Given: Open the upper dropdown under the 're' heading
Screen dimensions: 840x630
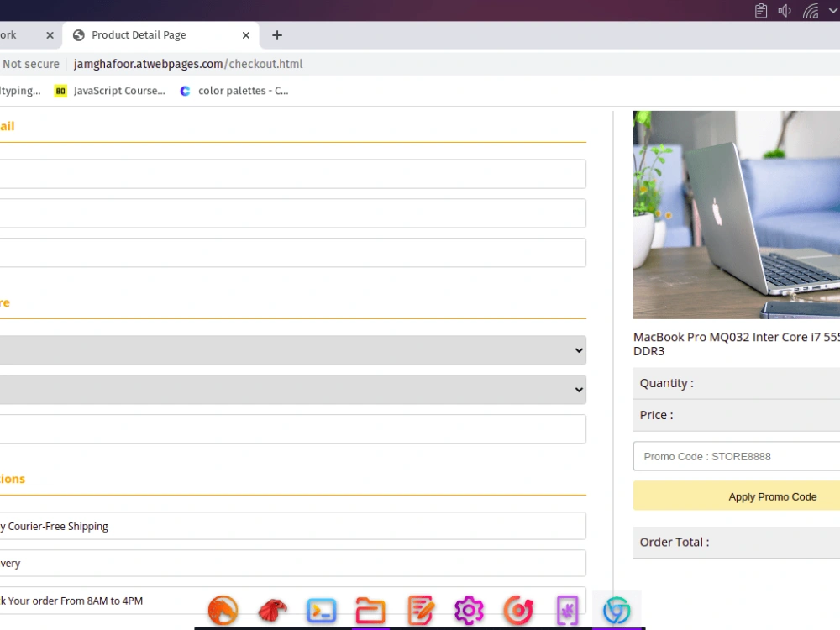Looking at the screenshot, I should [x=292, y=350].
